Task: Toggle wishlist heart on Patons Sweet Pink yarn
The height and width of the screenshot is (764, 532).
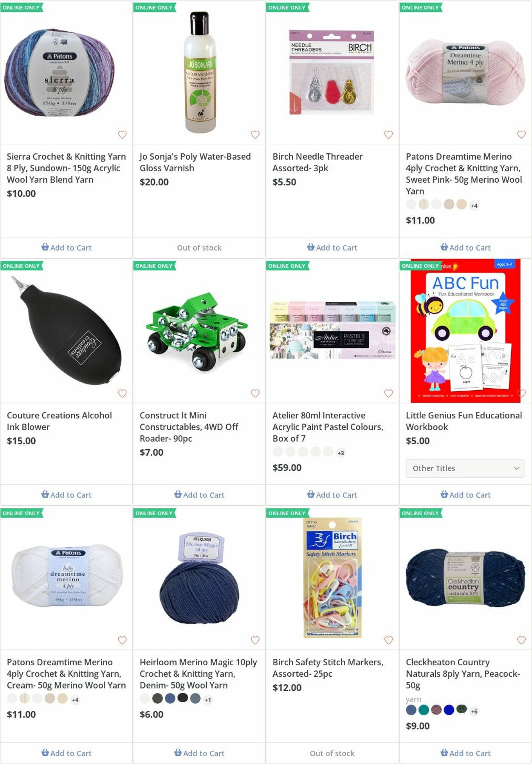Action: click(x=521, y=134)
